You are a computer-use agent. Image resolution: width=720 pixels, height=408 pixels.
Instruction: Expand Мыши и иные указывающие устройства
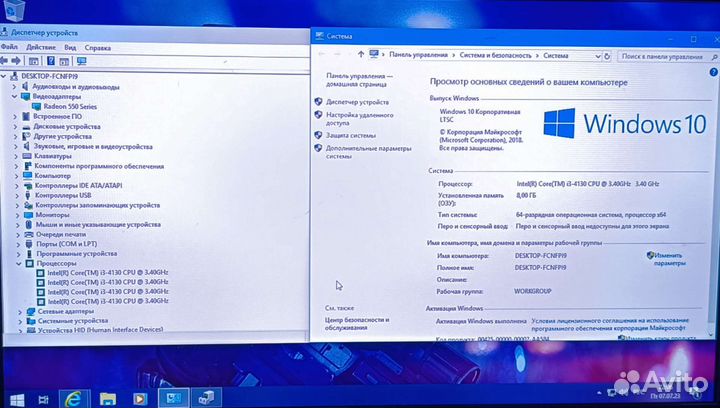point(17,225)
